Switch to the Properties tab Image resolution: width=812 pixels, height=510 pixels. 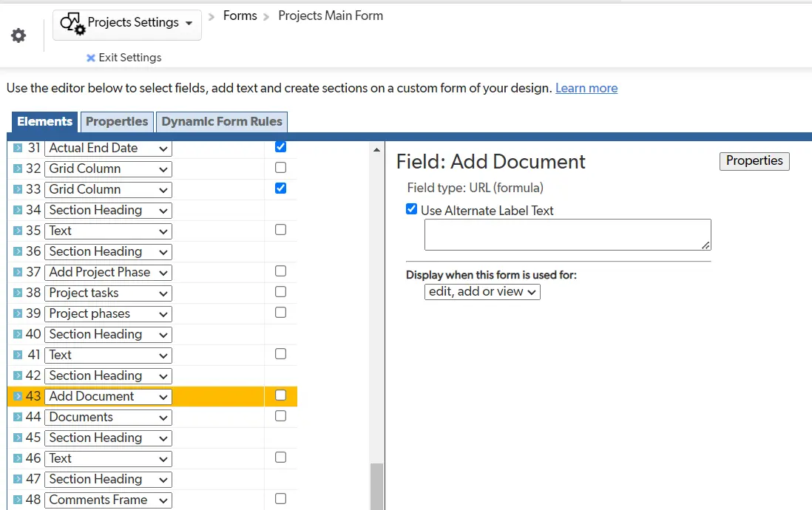coord(117,122)
